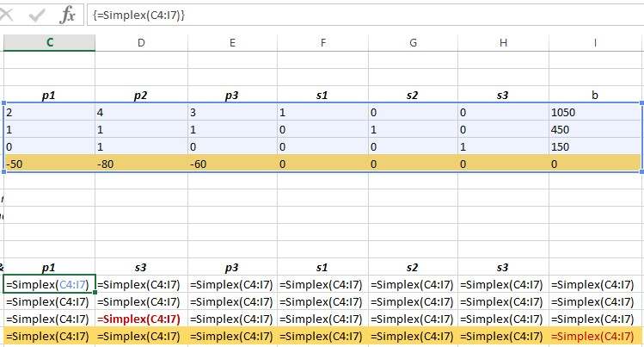The image size is (644, 347).
Task: Select column header I
Action: pos(596,43)
